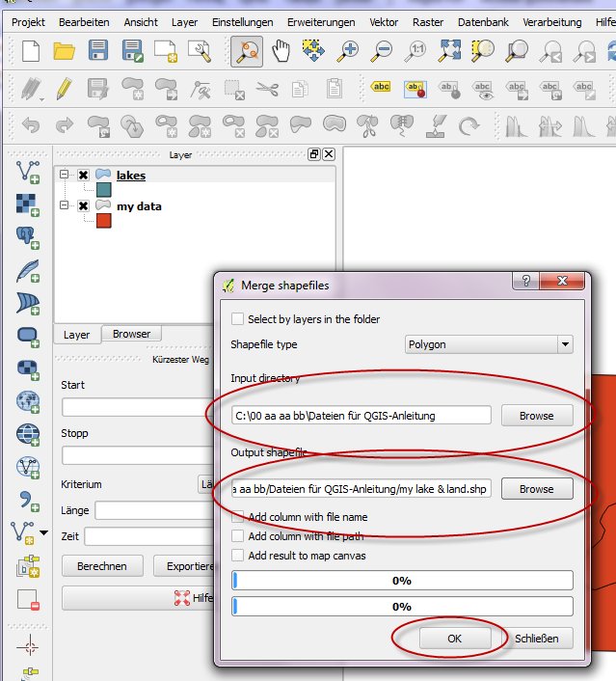
Task: Open the Shapefile type Polygon dropdown
Action: 488,344
